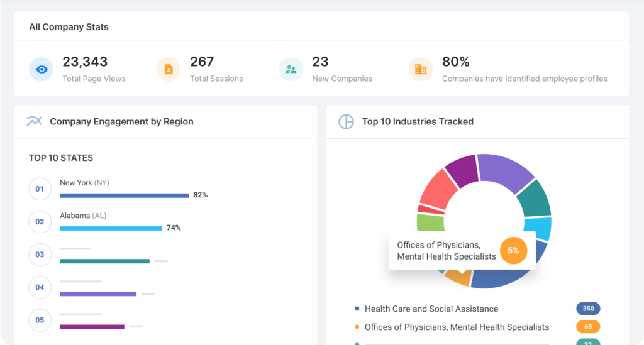Select the New York (NY) state label
Image resolution: width=644 pixels, height=345 pixels.
(x=84, y=183)
